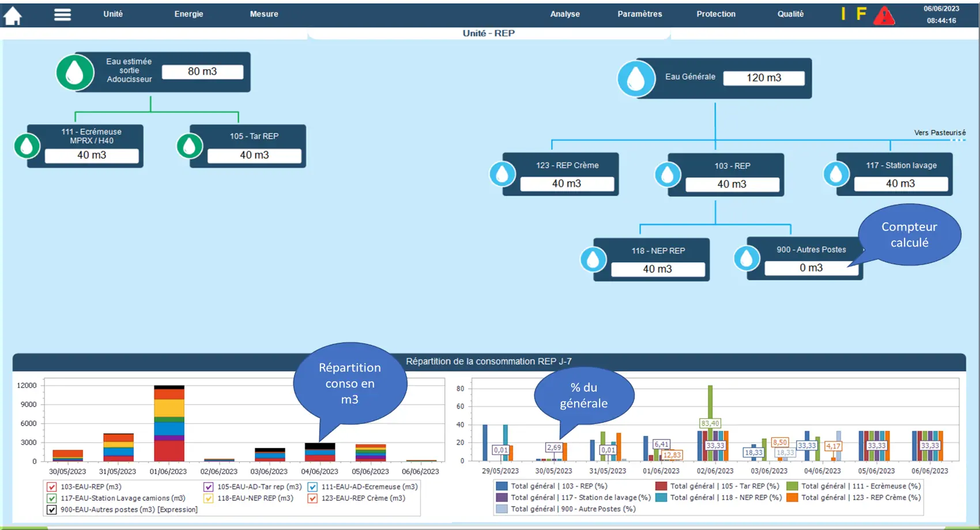Image resolution: width=980 pixels, height=530 pixels.
Task: Click the 40 m3 value of 117 - Station lavage
Action: pyautogui.click(x=900, y=184)
